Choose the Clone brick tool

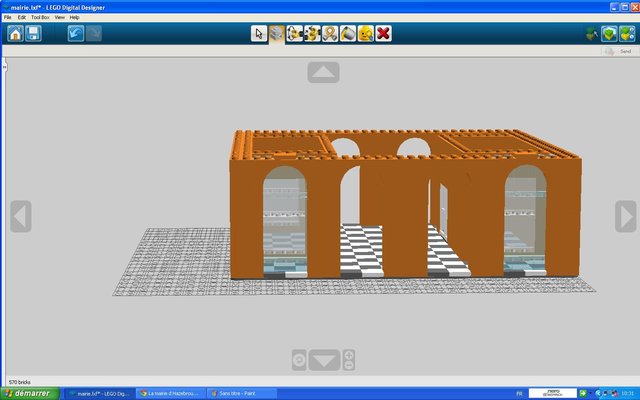[x=277, y=34]
